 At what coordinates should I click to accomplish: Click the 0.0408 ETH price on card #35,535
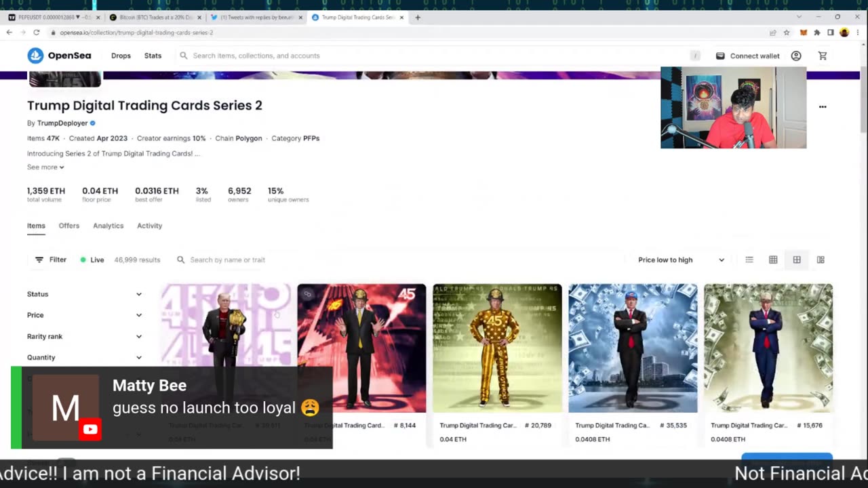click(x=593, y=439)
